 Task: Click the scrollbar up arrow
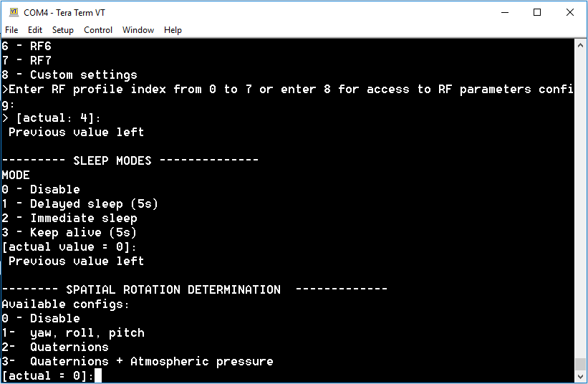pos(581,45)
